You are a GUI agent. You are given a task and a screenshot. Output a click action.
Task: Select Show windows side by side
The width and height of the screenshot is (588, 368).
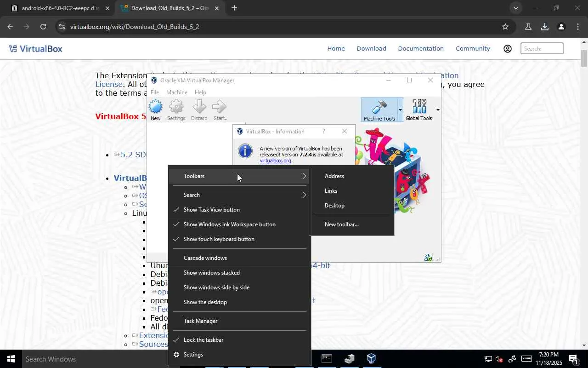(x=239, y=287)
